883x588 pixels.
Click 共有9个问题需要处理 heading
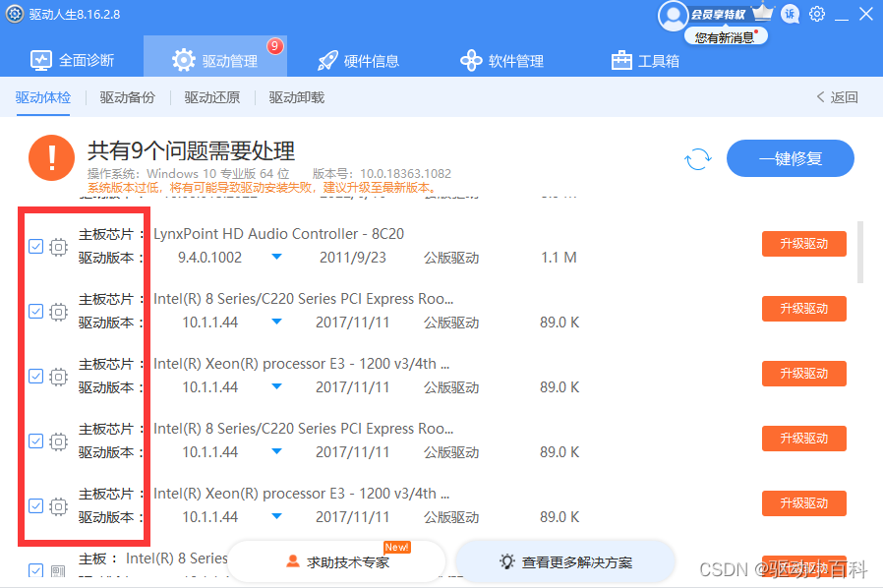[x=191, y=151]
